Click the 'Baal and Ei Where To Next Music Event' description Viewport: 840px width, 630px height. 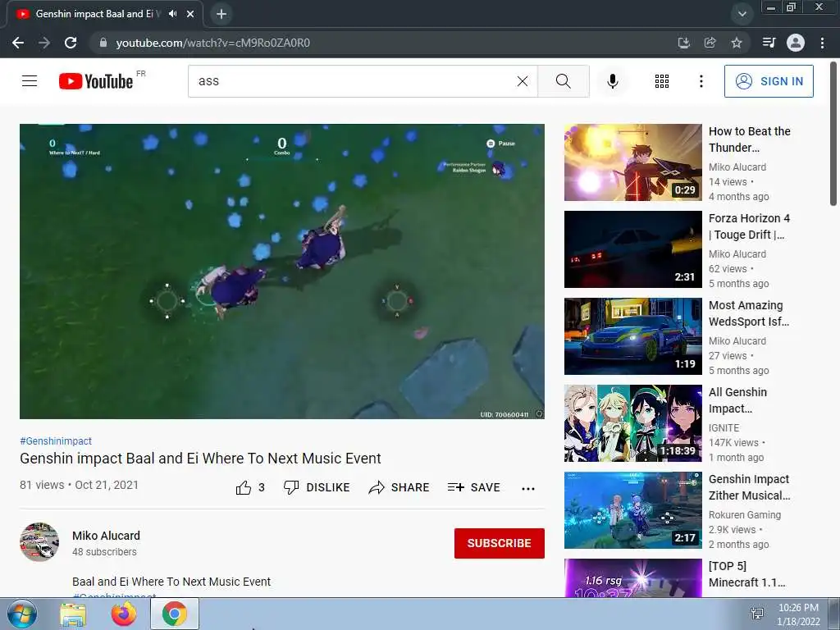pos(171,582)
